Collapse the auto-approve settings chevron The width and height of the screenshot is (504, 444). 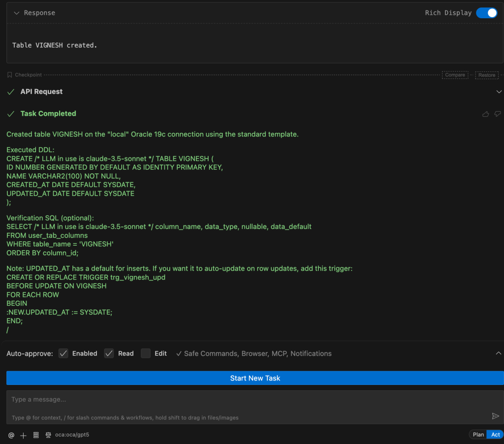(x=498, y=353)
